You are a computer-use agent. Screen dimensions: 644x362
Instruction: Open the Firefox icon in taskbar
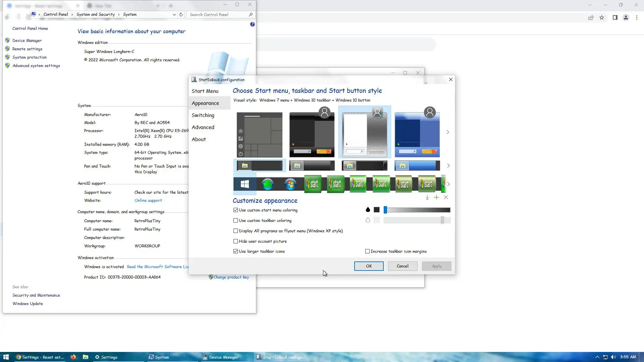pos(73,357)
